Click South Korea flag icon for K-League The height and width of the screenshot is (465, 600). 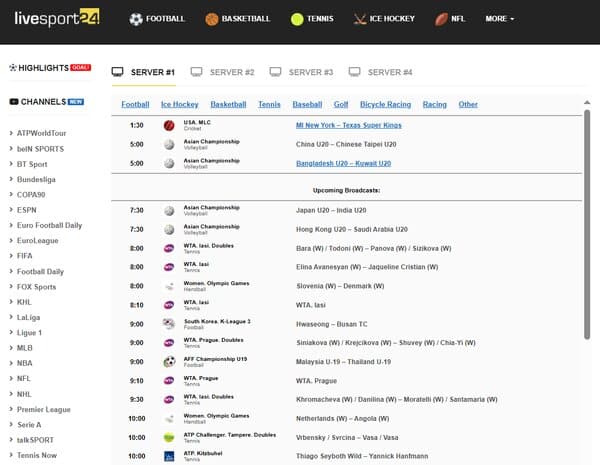[169, 324]
